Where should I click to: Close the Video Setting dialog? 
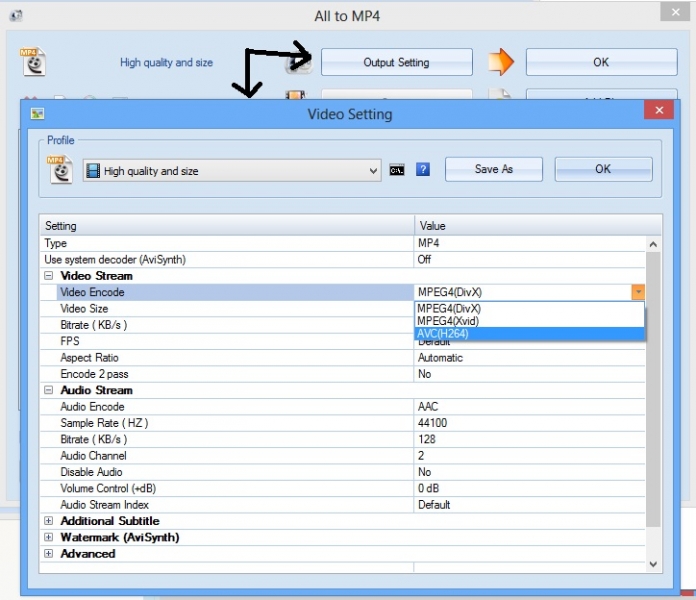(657, 113)
